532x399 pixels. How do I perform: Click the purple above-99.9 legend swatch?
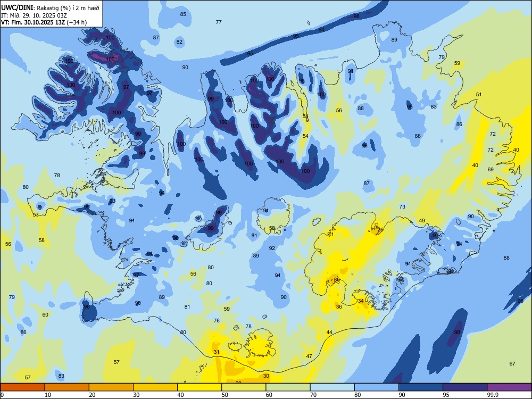tap(509, 387)
